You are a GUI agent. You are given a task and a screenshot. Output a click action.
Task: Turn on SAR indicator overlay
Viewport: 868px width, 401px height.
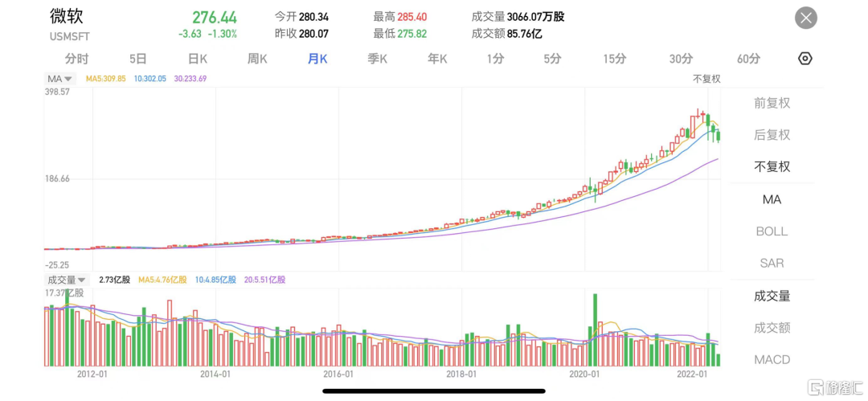tap(772, 263)
